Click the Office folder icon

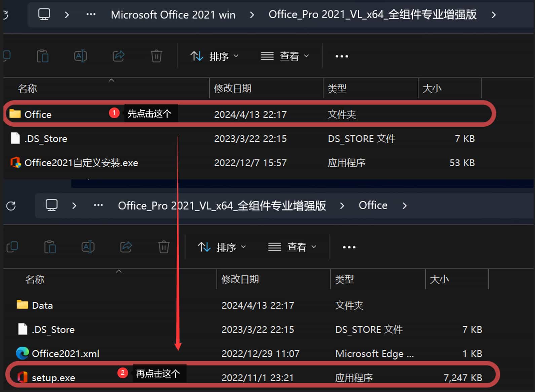point(15,114)
